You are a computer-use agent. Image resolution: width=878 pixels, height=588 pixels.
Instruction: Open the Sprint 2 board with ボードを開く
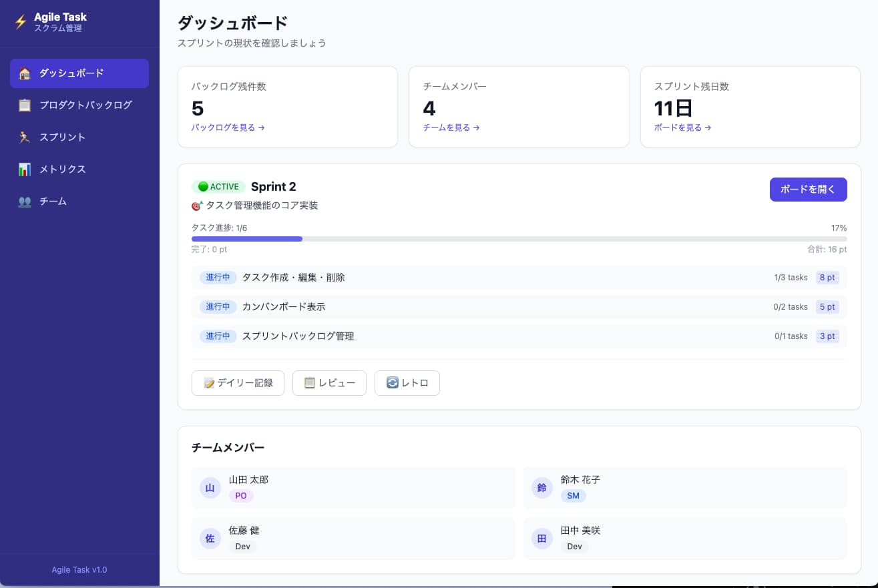808,189
